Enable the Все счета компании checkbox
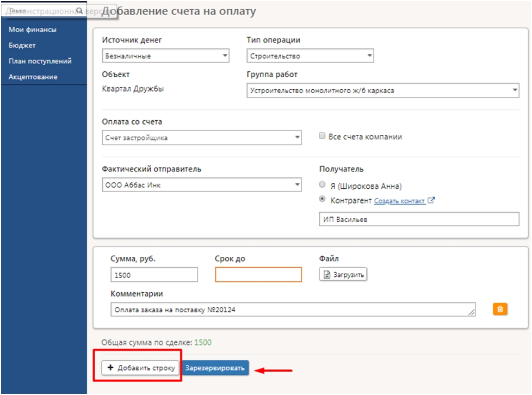Image resolution: width=532 pixels, height=395 pixels. (x=323, y=136)
